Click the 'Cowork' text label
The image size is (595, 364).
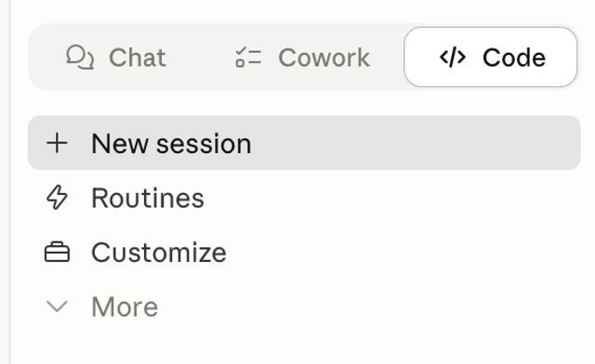(324, 58)
